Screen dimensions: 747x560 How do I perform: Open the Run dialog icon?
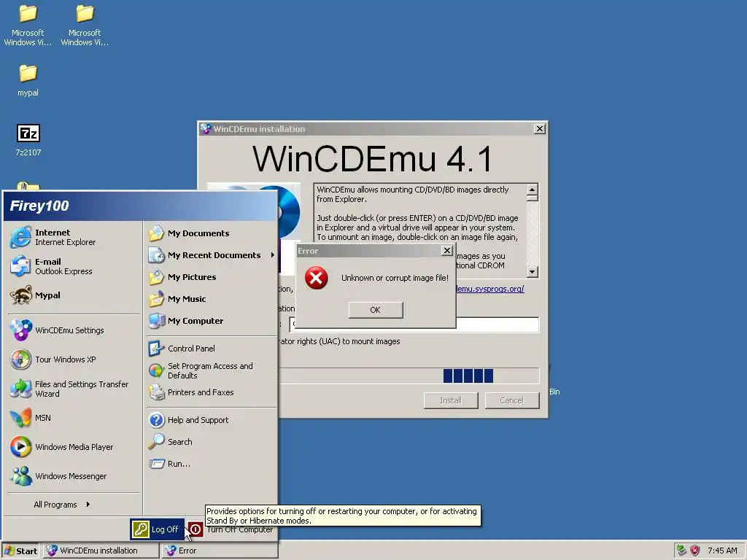(156, 464)
